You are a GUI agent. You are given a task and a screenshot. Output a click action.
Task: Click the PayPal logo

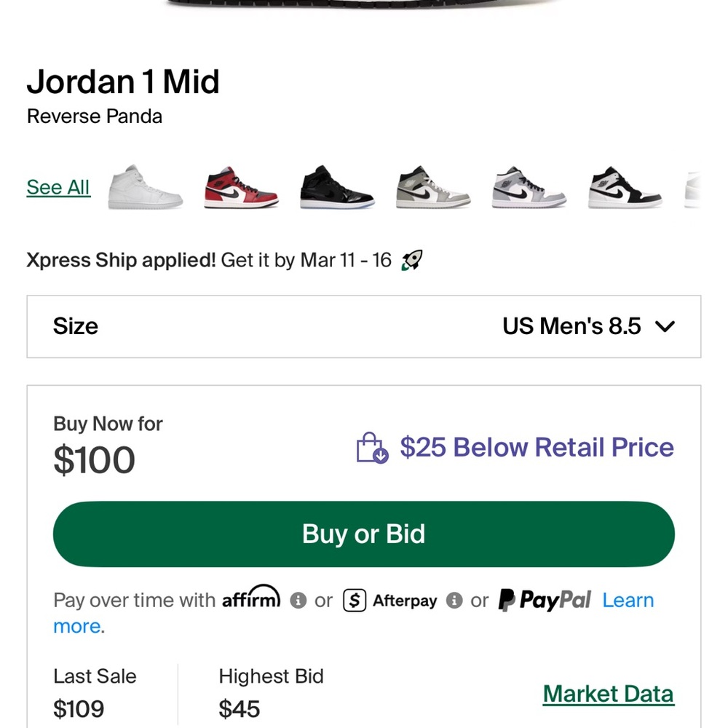click(544, 600)
